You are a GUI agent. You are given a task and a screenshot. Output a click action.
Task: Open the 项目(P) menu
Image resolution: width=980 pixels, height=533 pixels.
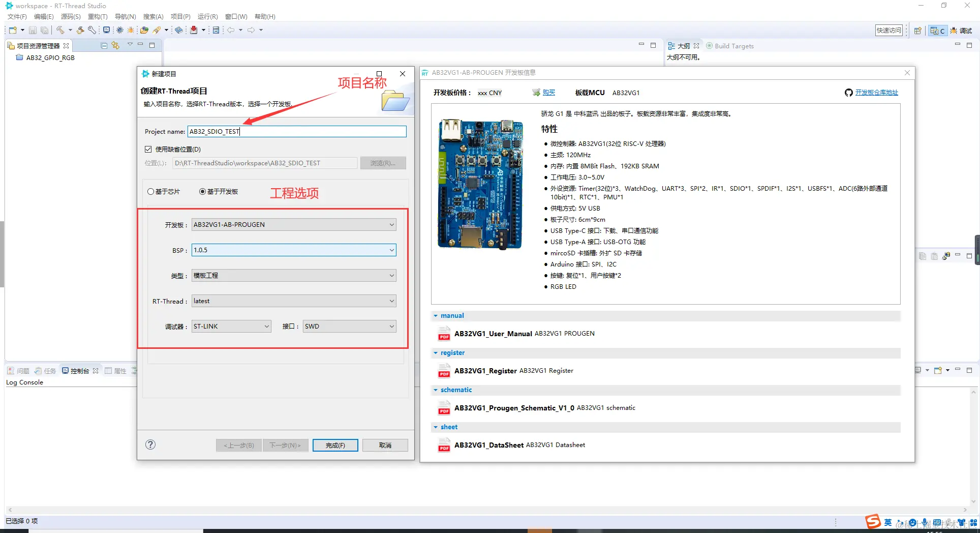pyautogui.click(x=180, y=17)
